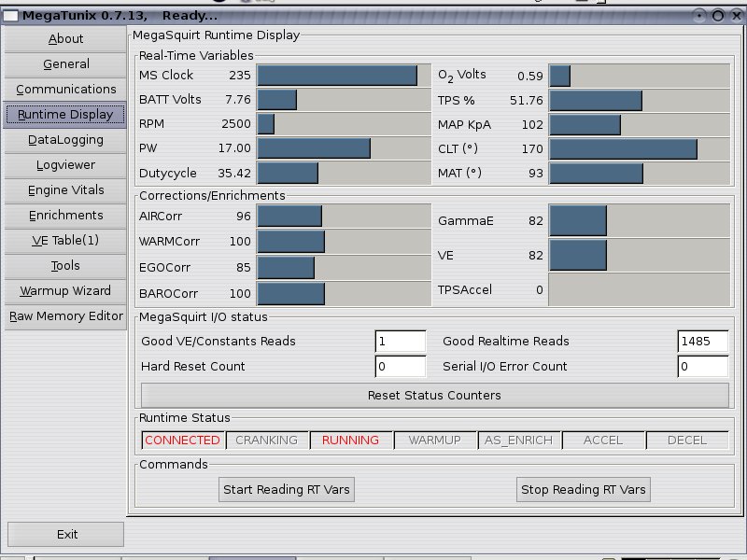
Task: Click the Dutycycle progress bar
Action: [344, 173]
